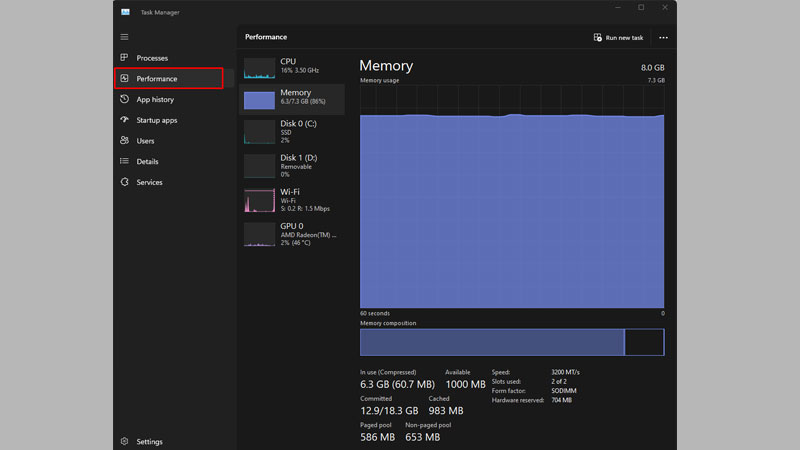Click the Memory composition bar

[x=511, y=342]
